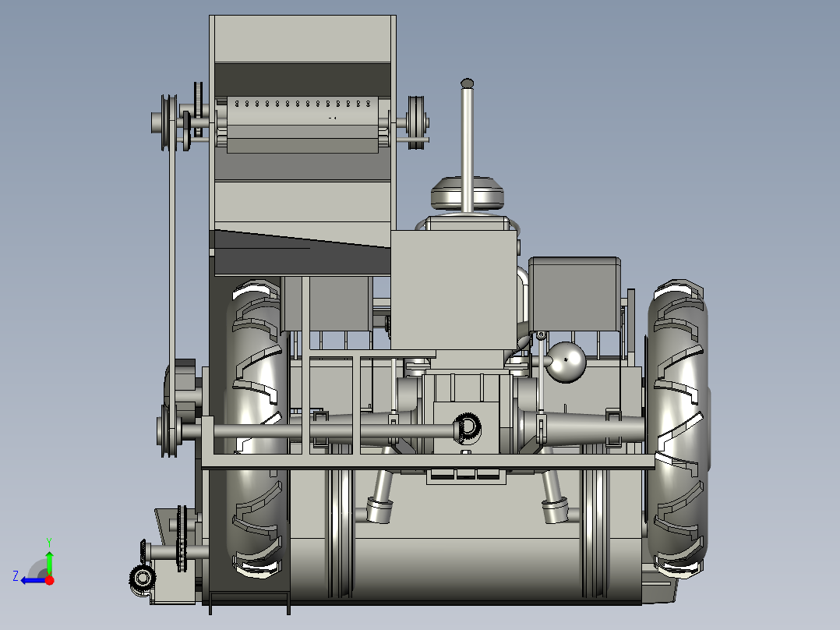Select the spherical knob on the lever

566,363
